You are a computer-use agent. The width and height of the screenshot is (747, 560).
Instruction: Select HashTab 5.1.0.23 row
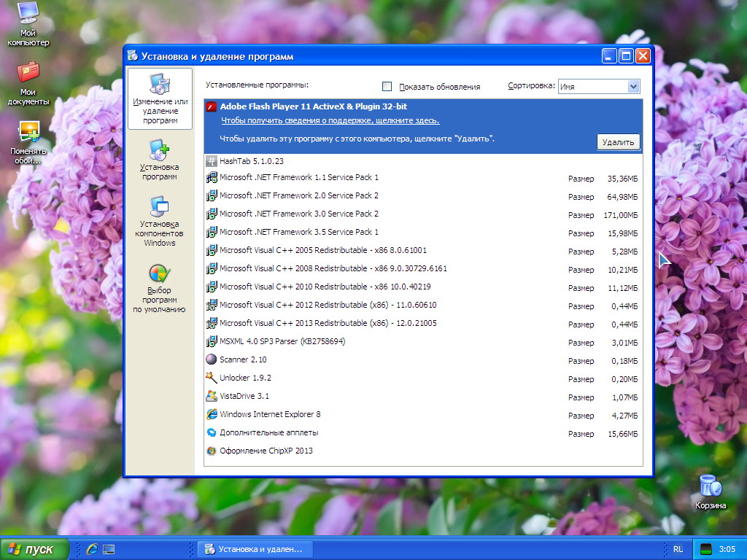coord(424,161)
